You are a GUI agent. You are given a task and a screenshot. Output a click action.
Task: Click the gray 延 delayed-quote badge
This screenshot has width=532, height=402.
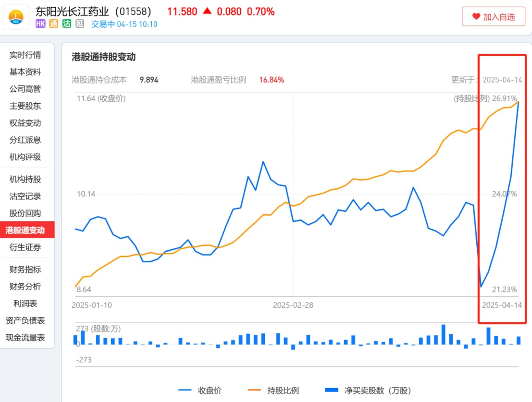[x=79, y=24]
